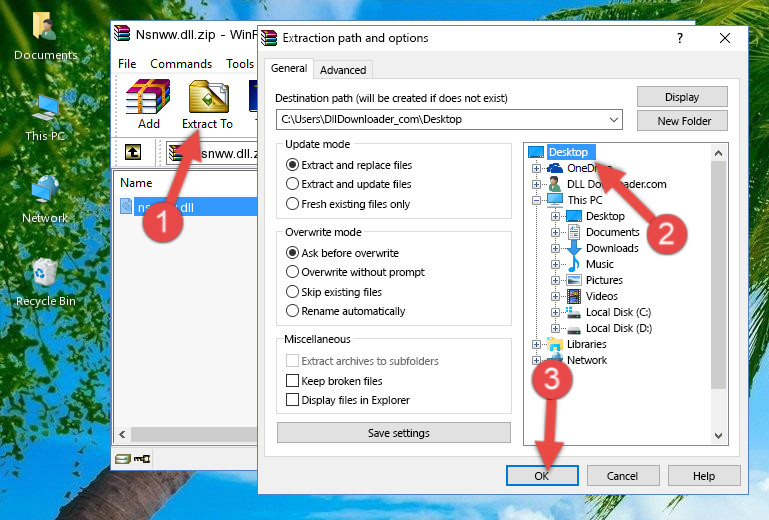769x520 pixels.
Task: Open the destination path dropdown arrow
Action: pyautogui.click(x=614, y=119)
